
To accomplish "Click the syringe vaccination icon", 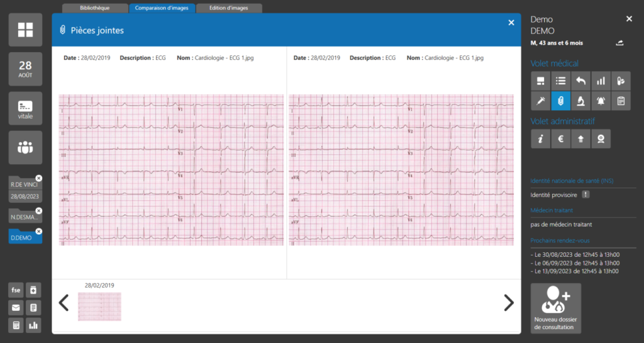I will [x=540, y=101].
